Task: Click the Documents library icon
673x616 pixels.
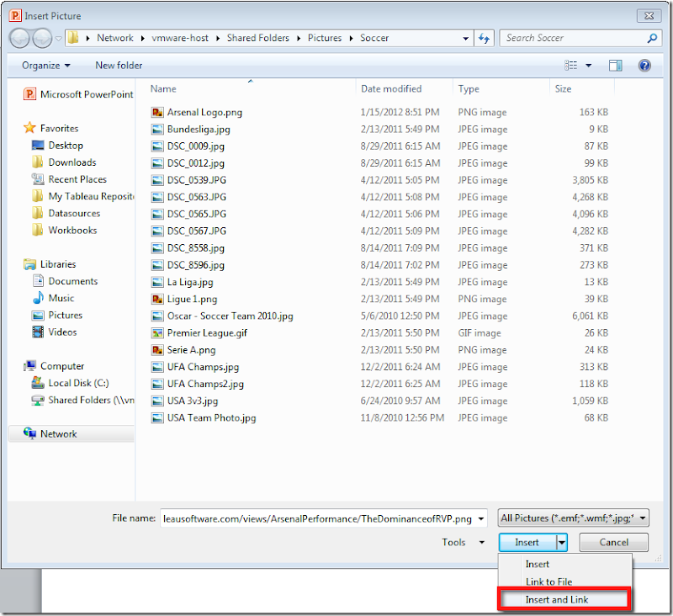Action: (x=38, y=281)
